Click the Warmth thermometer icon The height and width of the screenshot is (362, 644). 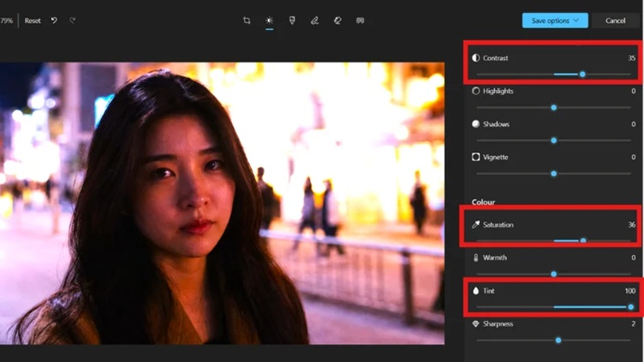click(475, 258)
